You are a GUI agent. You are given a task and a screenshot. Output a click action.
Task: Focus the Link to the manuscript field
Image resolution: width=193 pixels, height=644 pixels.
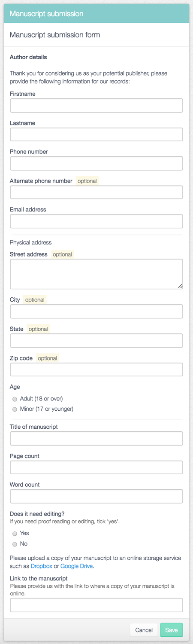tap(96, 605)
